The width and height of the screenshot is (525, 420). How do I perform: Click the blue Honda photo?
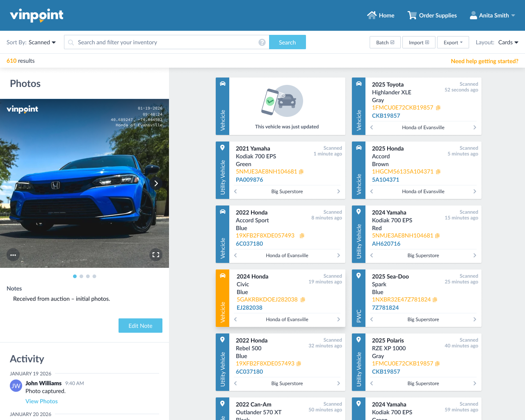[x=84, y=183]
